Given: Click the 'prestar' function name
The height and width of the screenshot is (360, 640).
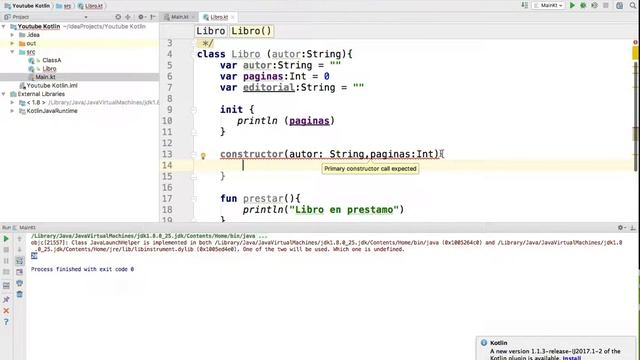Looking at the screenshot, I should (x=263, y=199).
